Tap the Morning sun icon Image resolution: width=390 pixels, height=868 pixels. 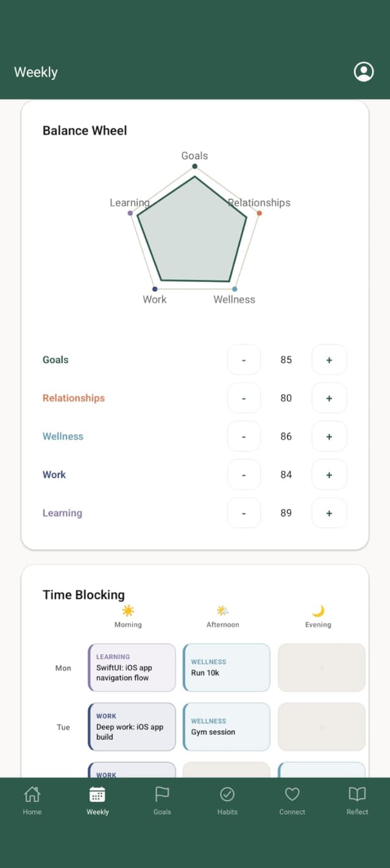(x=128, y=611)
